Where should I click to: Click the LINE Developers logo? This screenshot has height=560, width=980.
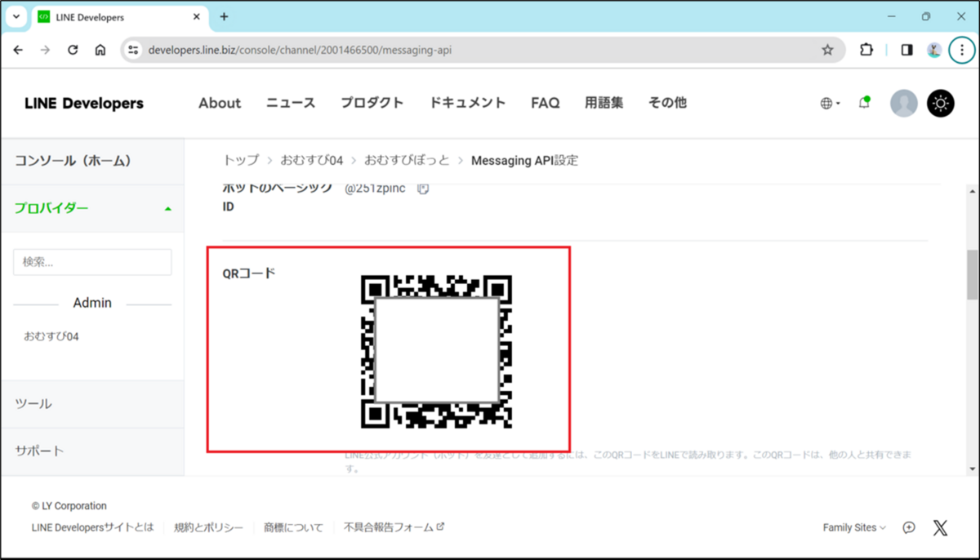(84, 103)
